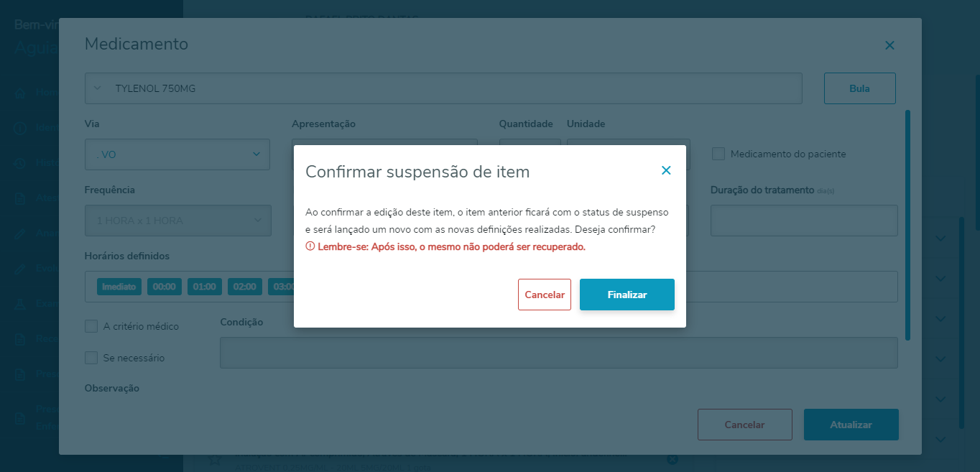Click the red Cancelar button in the dialog

click(544, 295)
